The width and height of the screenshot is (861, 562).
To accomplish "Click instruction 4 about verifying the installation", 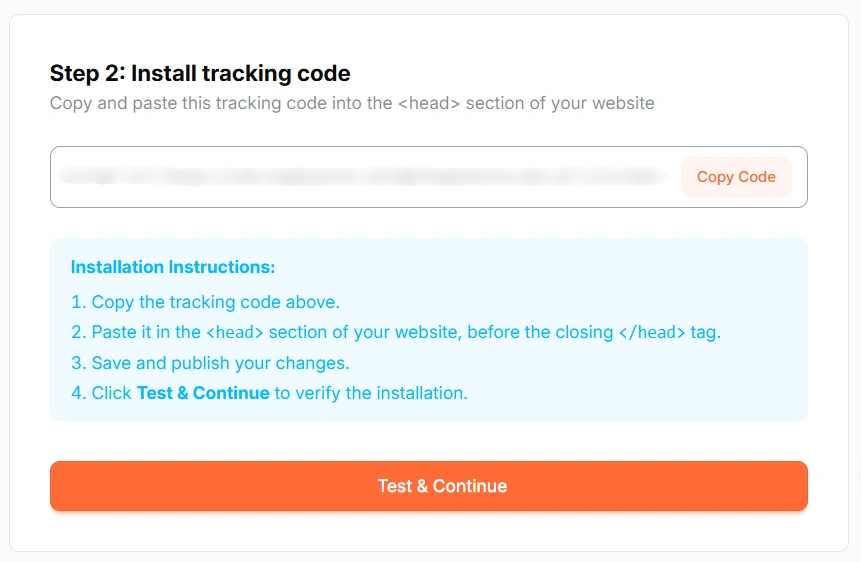I will click(x=269, y=393).
